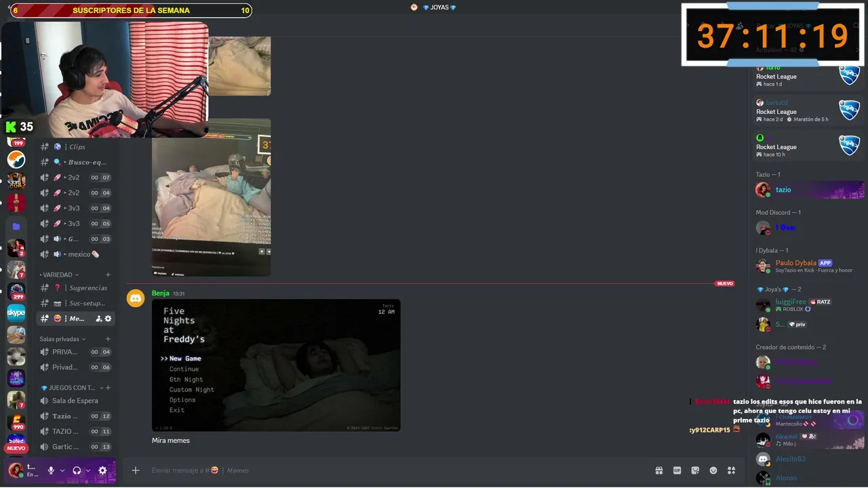Open Benja's Discord avatar

(x=136, y=298)
